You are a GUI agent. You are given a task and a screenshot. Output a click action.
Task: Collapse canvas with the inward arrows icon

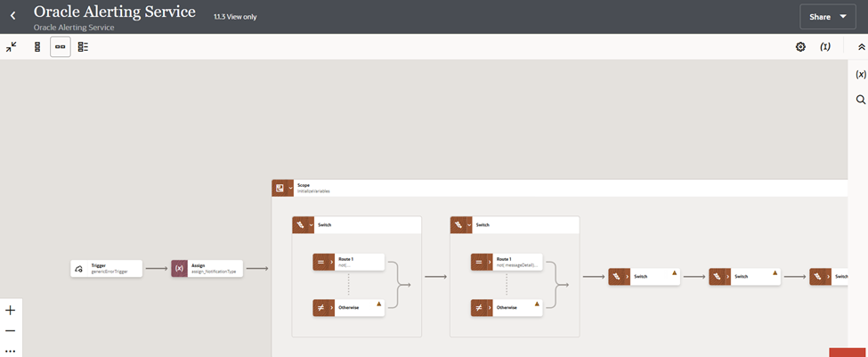tap(11, 47)
